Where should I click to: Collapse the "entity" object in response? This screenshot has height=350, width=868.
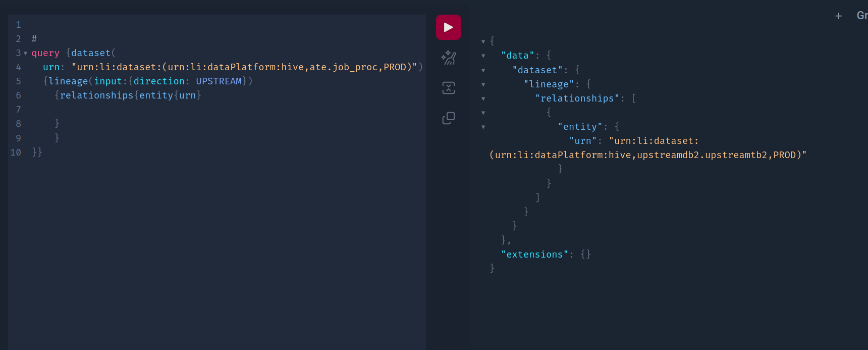coord(483,127)
